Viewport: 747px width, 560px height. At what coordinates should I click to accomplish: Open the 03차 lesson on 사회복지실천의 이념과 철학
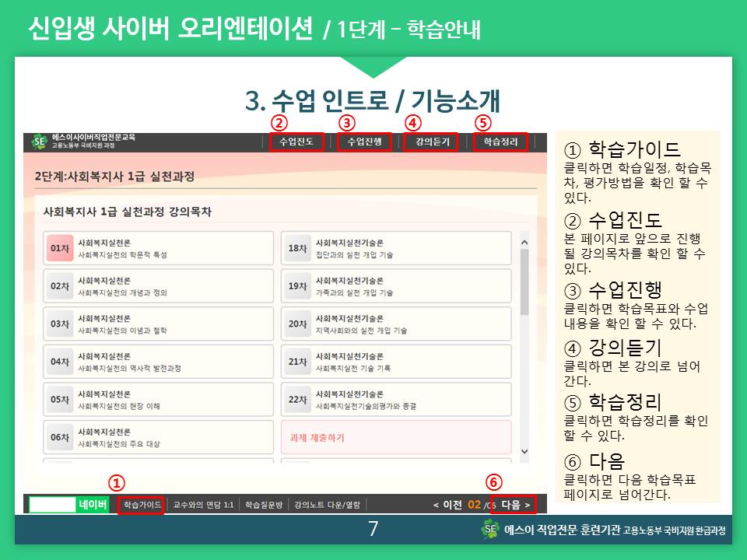158,324
